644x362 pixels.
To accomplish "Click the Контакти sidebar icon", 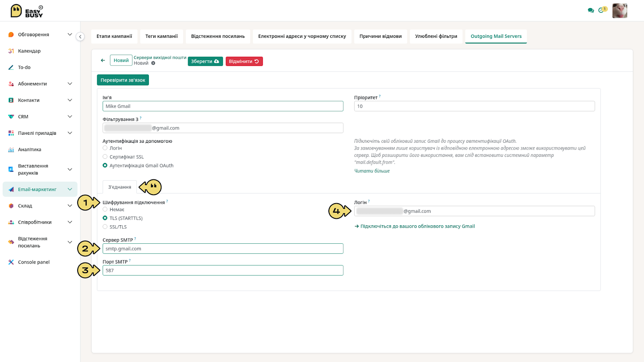I will tap(11, 100).
